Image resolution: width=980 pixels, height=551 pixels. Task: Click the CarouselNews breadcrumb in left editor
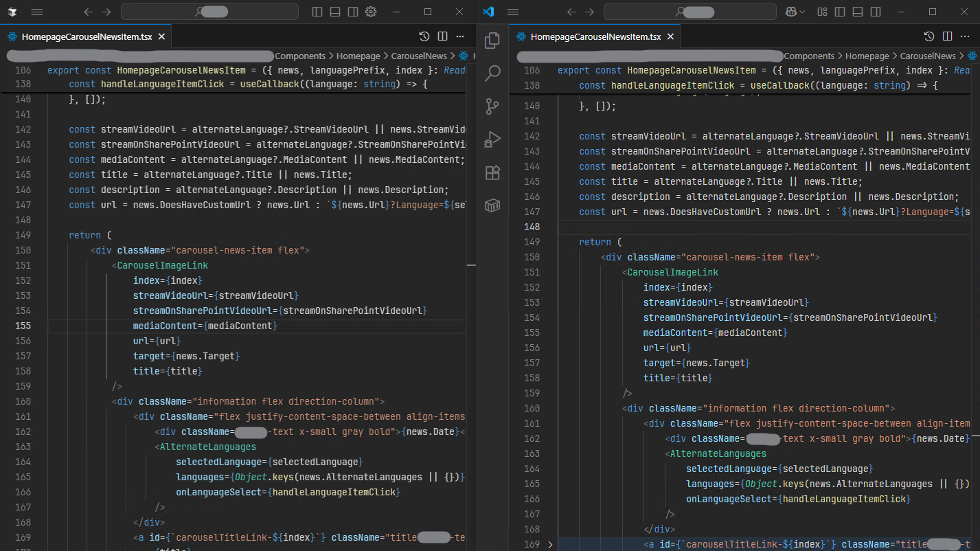coord(419,56)
